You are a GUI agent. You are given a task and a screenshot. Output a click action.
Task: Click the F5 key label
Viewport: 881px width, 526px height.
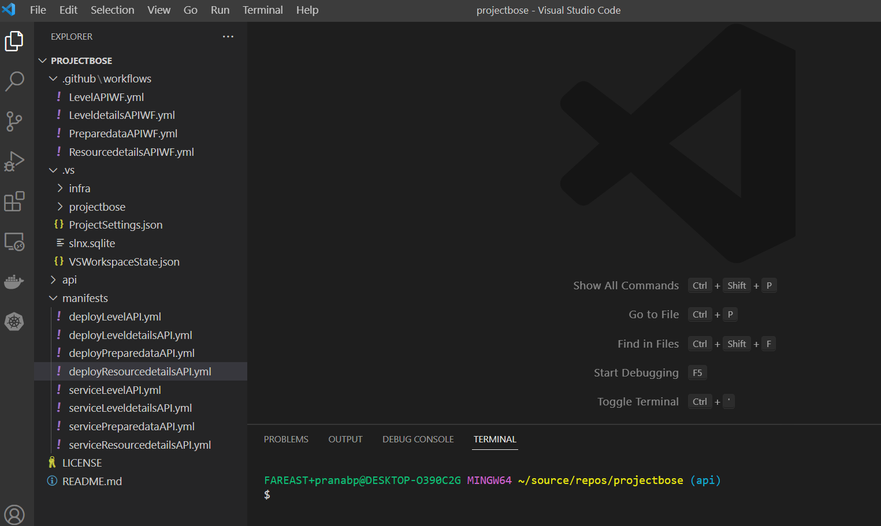[x=697, y=373]
